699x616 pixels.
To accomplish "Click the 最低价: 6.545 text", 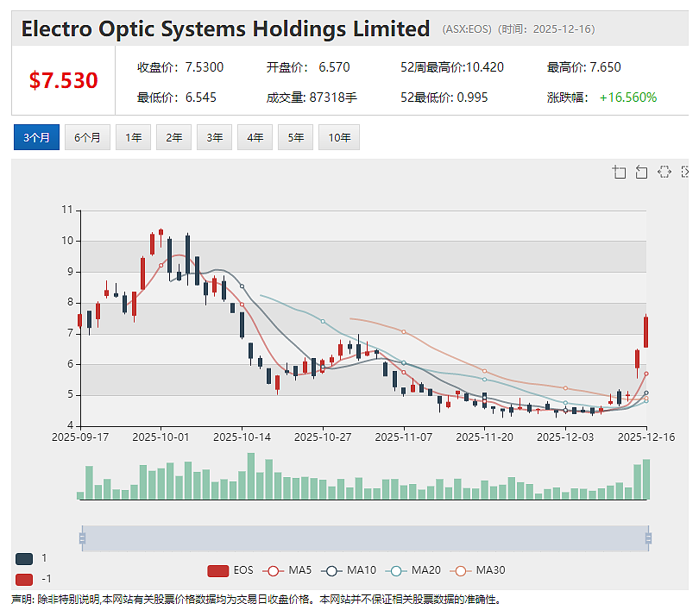I will point(177,97).
